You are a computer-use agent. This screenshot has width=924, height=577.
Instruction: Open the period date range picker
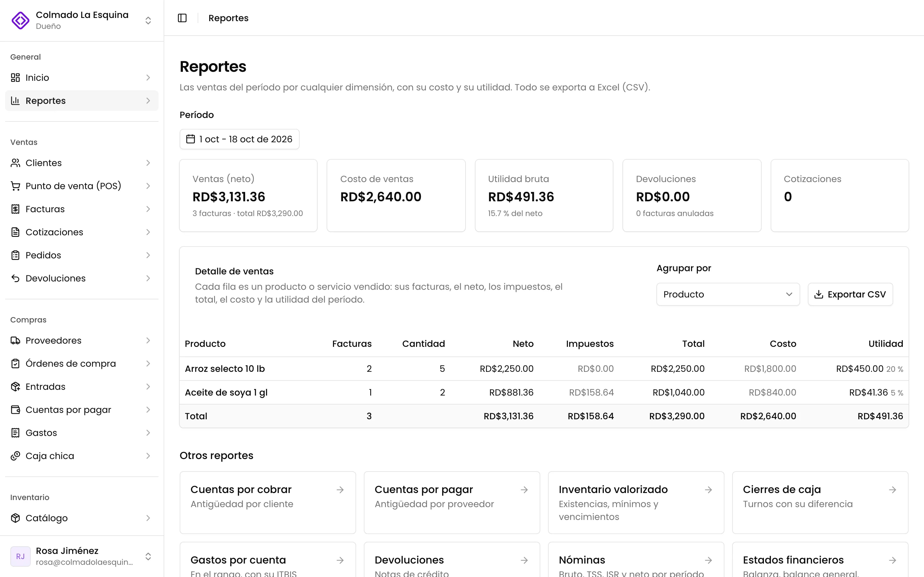point(239,139)
